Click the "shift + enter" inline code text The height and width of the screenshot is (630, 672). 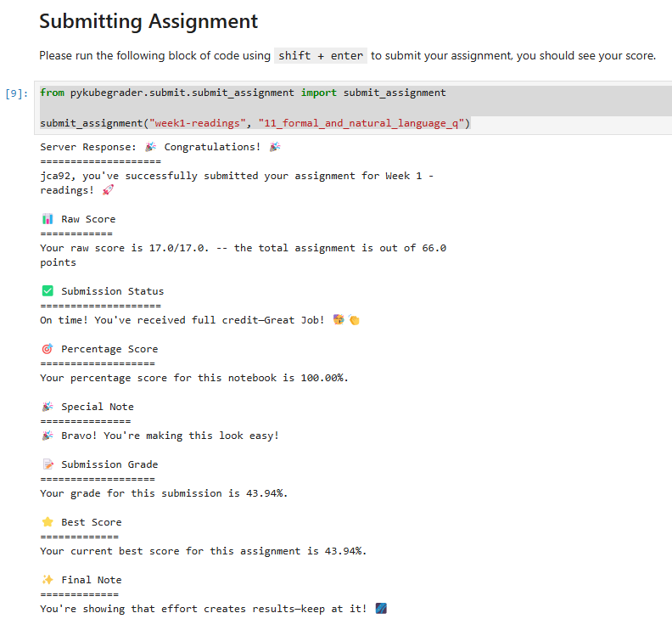320,56
